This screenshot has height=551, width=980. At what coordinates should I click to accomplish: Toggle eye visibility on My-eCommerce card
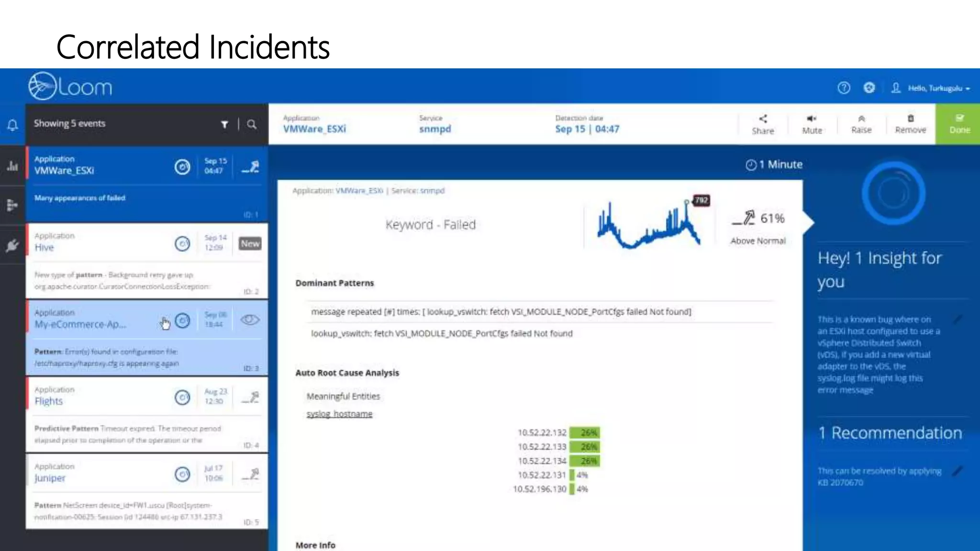tap(250, 320)
